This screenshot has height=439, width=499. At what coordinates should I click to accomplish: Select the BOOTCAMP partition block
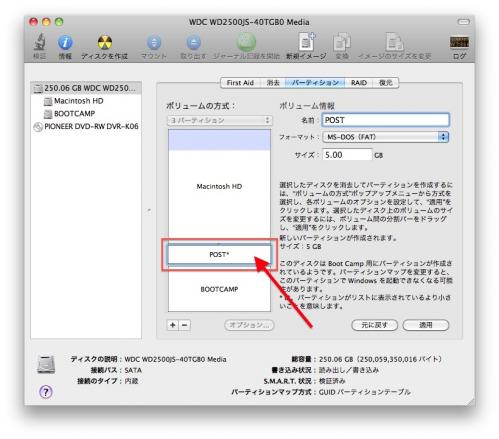coord(219,289)
